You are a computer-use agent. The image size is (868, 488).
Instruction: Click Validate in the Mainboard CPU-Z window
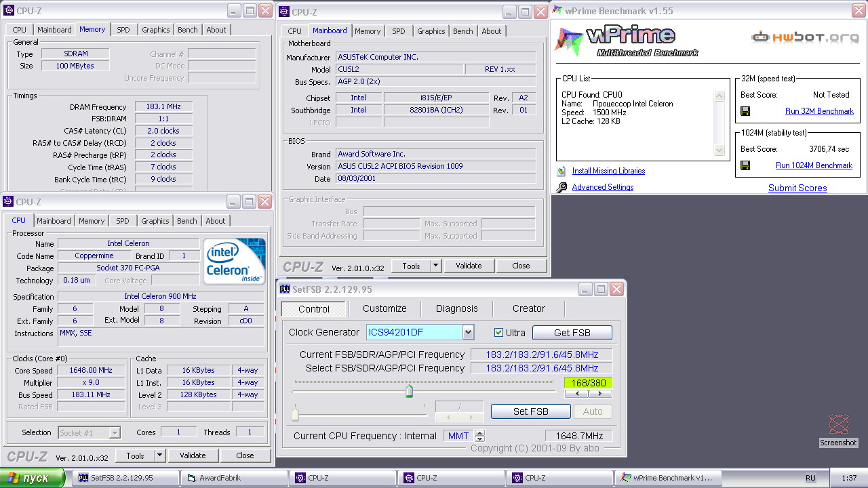469,266
